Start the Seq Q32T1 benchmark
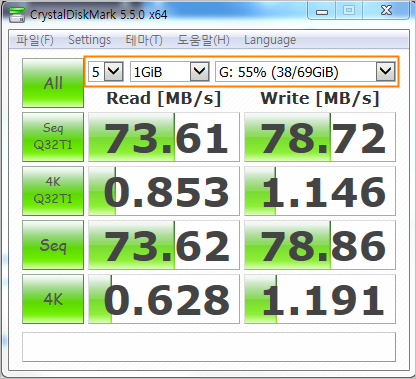 pyautogui.click(x=53, y=137)
